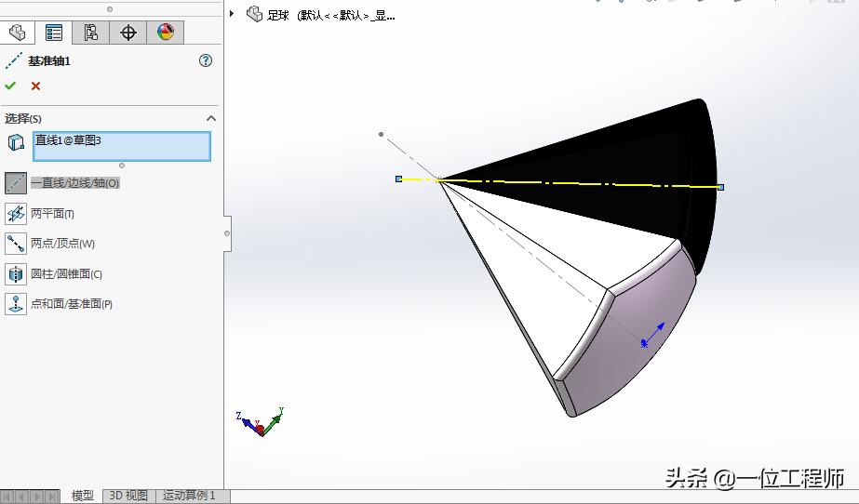Enable the 两平面 axis option
The image size is (859, 504).
(x=16, y=214)
